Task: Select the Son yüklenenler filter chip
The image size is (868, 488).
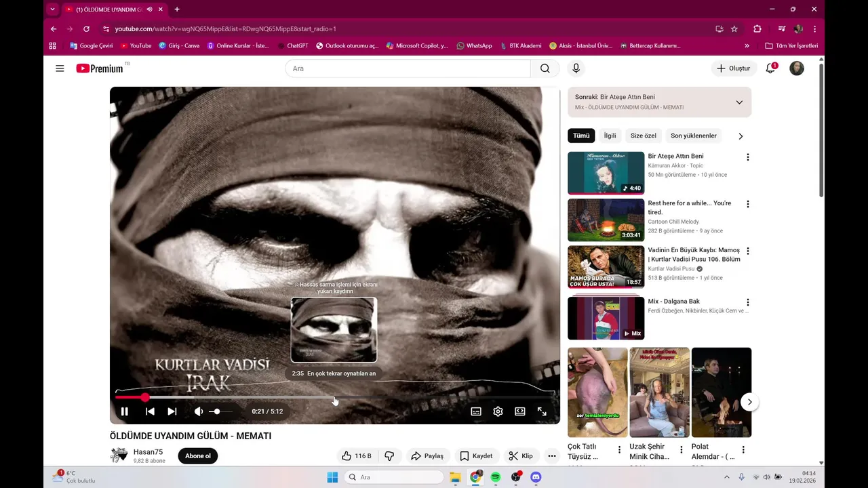Action: (x=694, y=136)
